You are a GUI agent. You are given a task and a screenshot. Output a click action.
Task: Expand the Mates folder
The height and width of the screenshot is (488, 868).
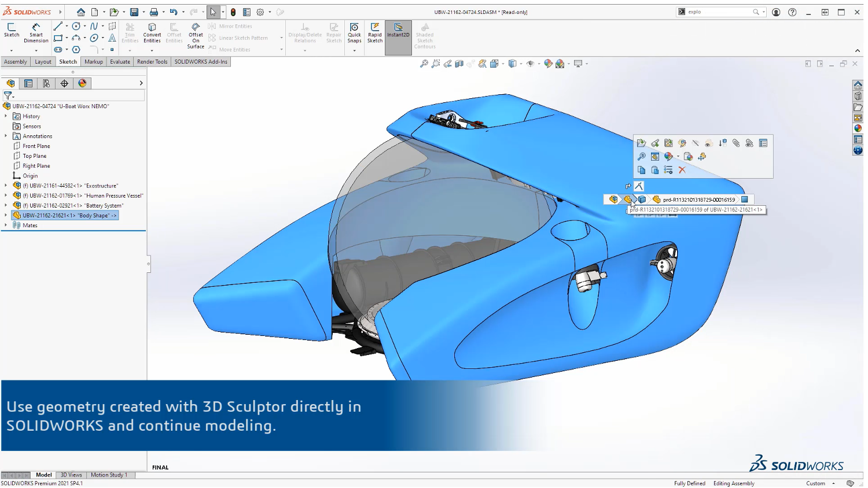pos(6,225)
